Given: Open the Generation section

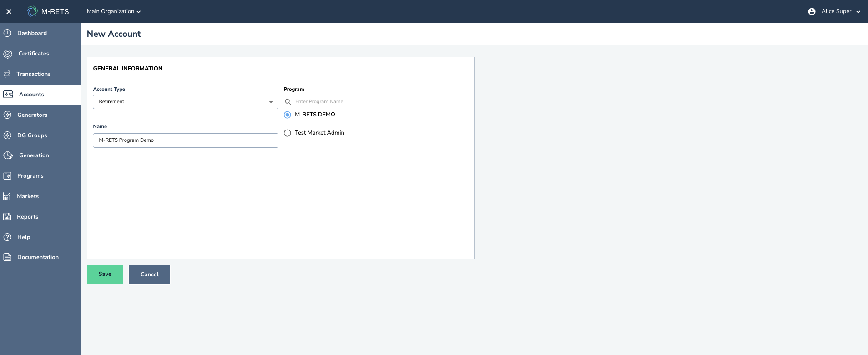Looking at the screenshot, I should pos(40,155).
